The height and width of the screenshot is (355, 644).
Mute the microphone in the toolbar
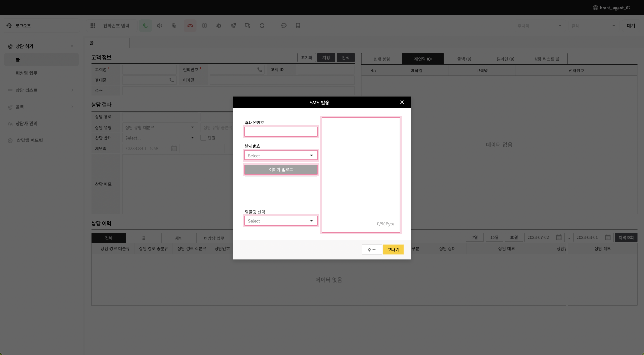(x=174, y=26)
